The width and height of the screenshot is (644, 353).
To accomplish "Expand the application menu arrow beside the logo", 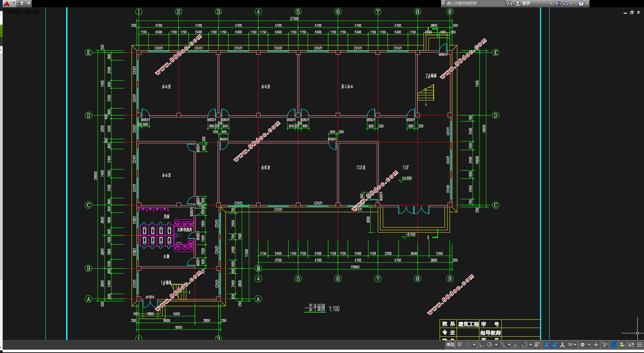I will [x=14, y=3].
